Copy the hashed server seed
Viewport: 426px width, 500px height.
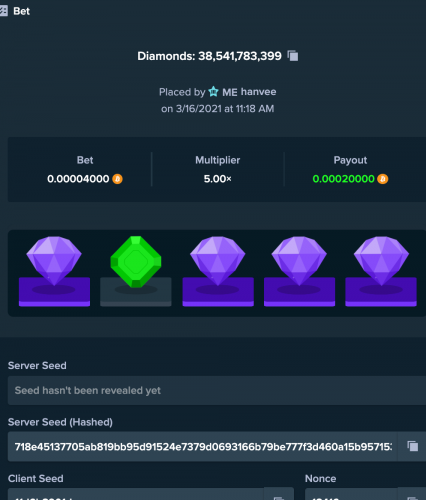tap(413, 446)
